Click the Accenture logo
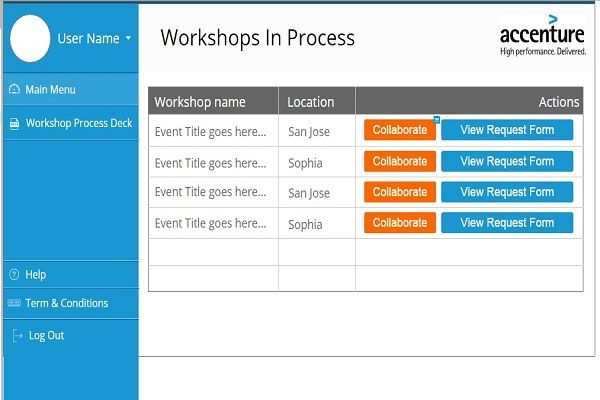 tap(542, 38)
